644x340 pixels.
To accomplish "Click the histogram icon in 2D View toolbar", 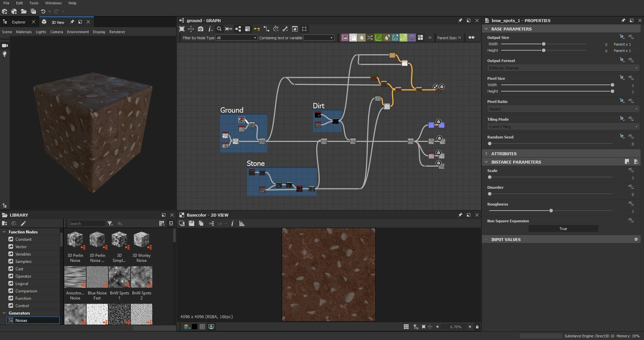I will (x=242, y=223).
